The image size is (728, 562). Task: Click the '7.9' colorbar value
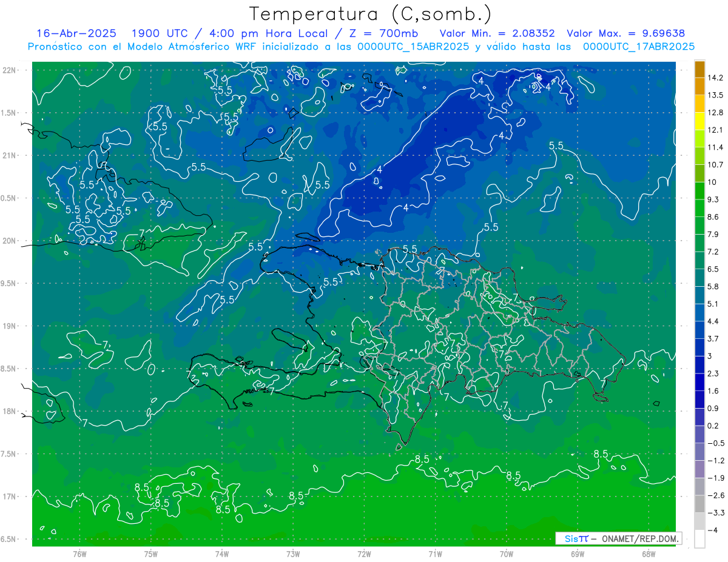click(714, 234)
